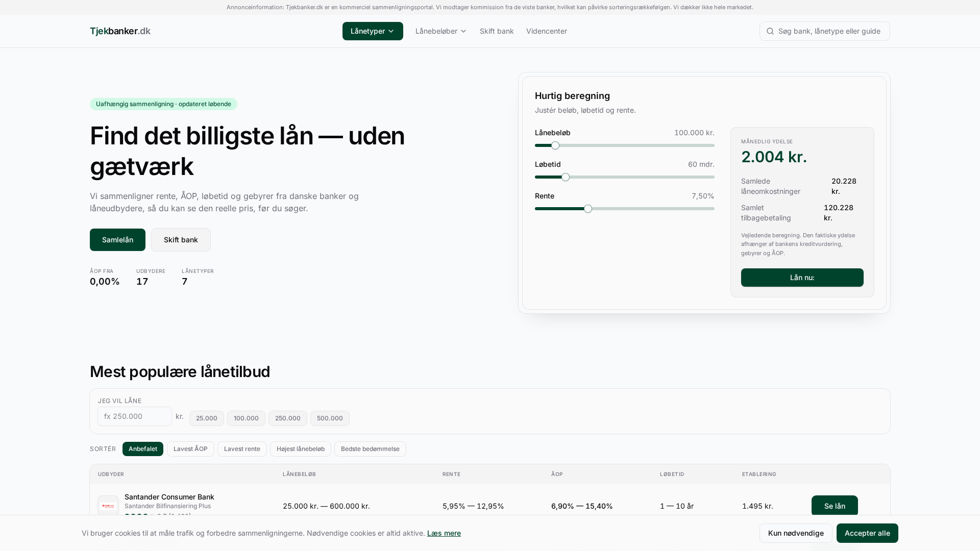Sort offers by Lavest ÅOP
The image size is (980, 551).
(x=190, y=449)
